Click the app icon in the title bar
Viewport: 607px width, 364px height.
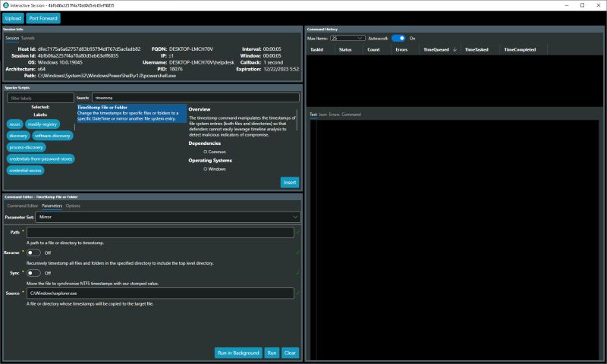[6, 5]
